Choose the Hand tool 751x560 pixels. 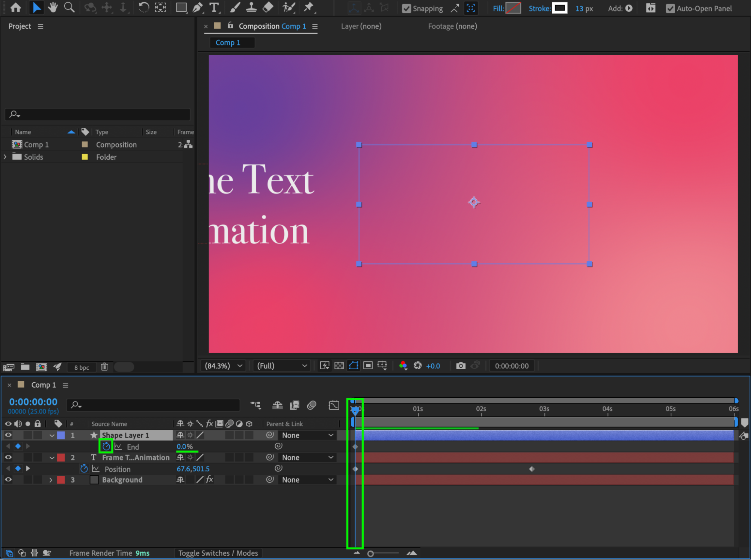coord(53,8)
